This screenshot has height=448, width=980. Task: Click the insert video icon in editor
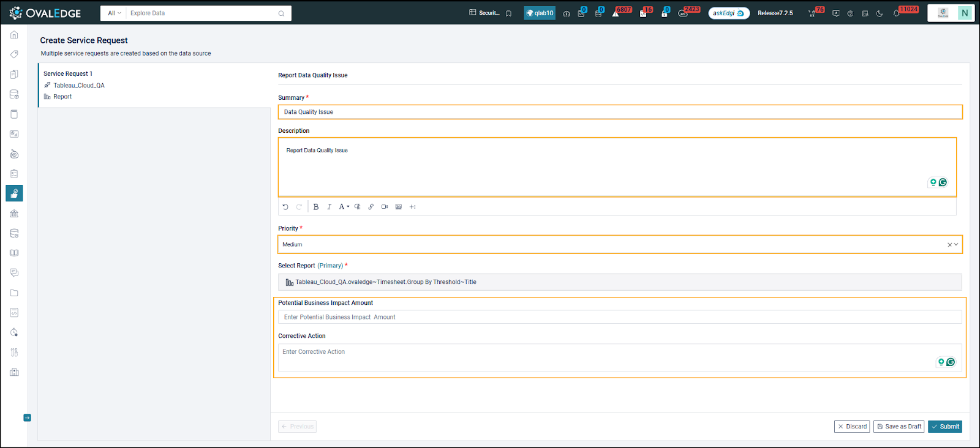tap(385, 207)
